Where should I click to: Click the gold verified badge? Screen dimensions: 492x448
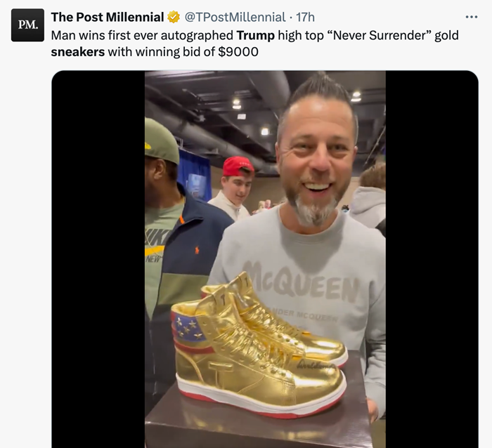pyautogui.click(x=173, y=17)
